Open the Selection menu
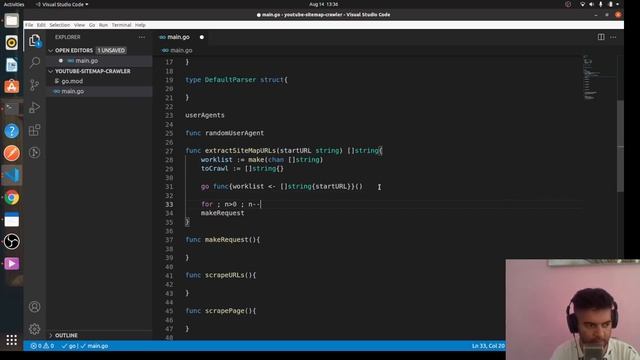 pyautogui.click(x=60, y=25)
